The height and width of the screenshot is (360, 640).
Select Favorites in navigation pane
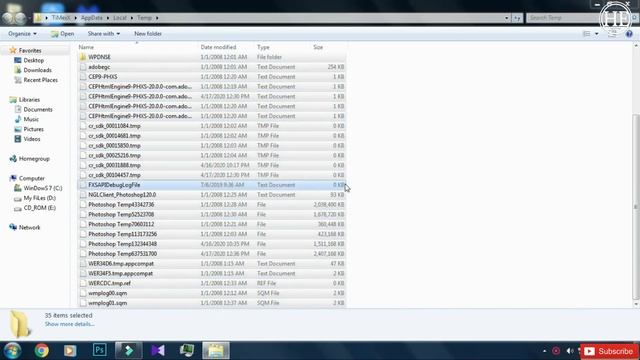[x=30, y=51]
